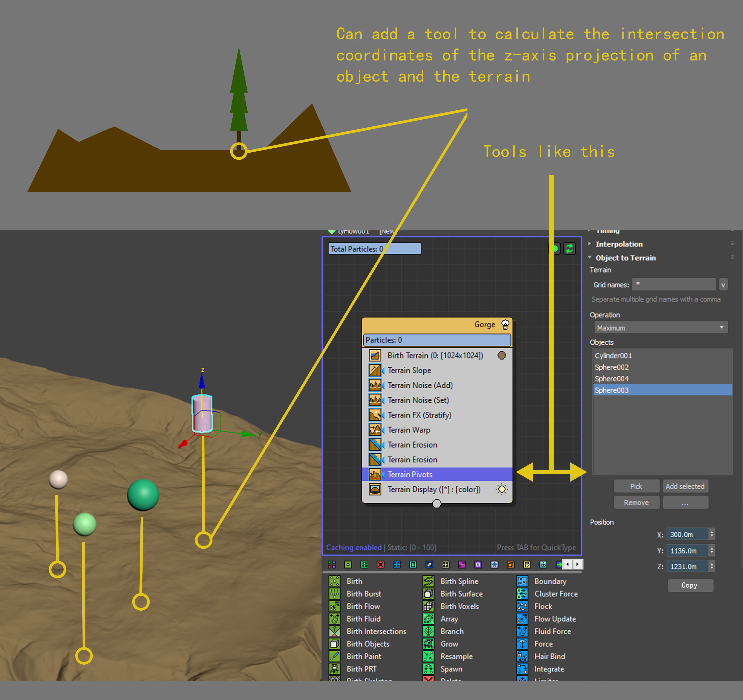
Task: Click the Fluid Force operator icon
Action: (x=522, y=631)
